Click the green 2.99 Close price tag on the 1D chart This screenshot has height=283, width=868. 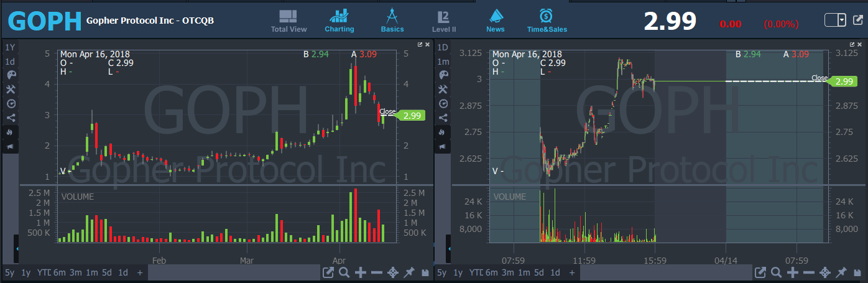point(844,81)
